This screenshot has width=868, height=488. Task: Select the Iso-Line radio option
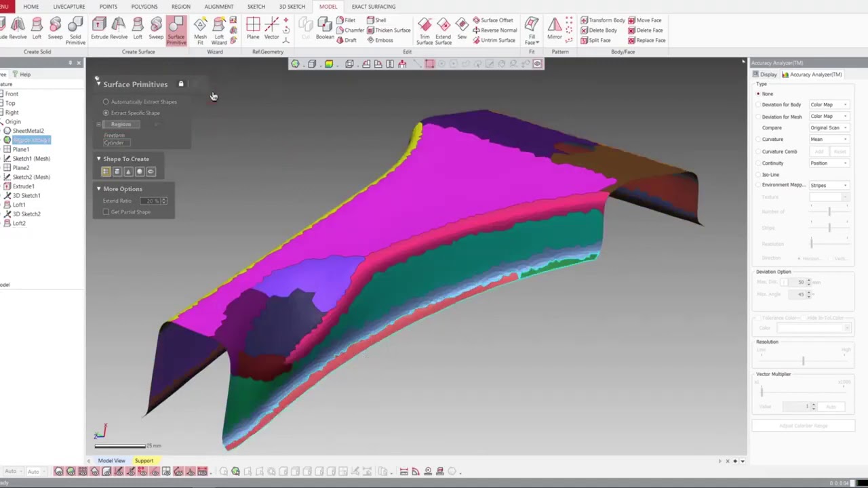tap(758, 174)
